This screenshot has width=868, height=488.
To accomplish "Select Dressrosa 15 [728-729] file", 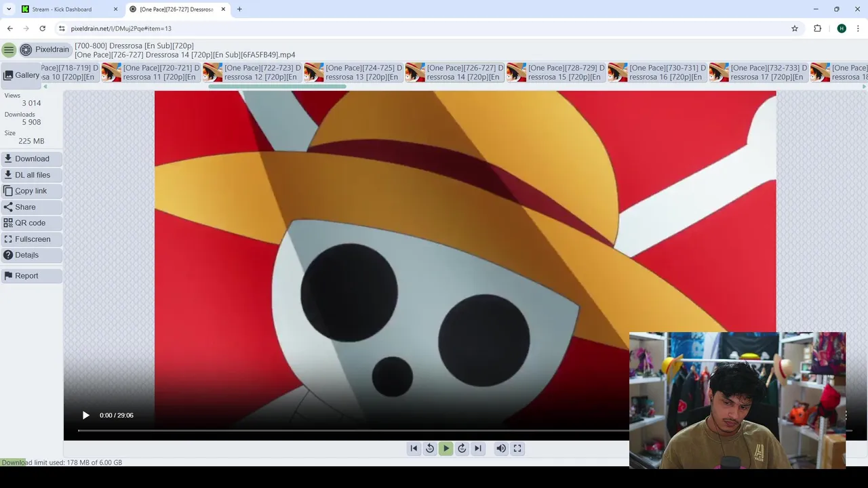I will [556, 73].
